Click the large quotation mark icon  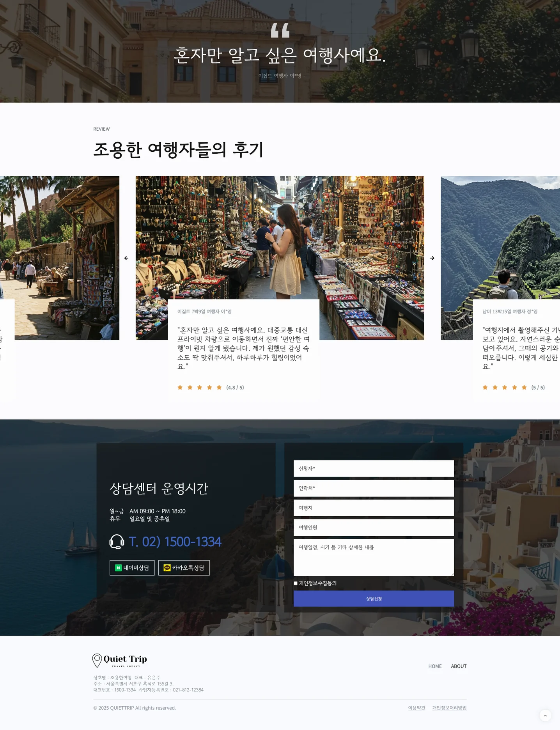point(280,30)
